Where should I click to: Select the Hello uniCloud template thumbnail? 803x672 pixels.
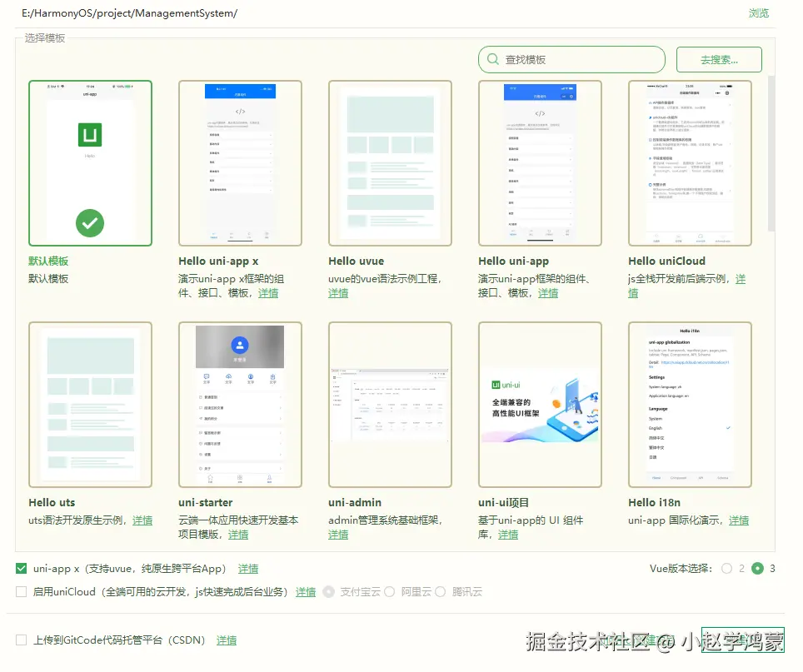click(690, 163)
